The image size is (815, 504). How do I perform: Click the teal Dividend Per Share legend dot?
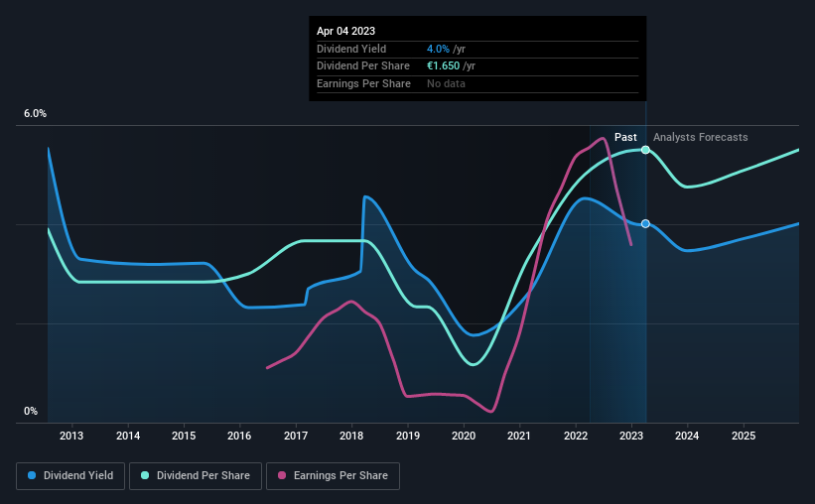tap(145, 475)
